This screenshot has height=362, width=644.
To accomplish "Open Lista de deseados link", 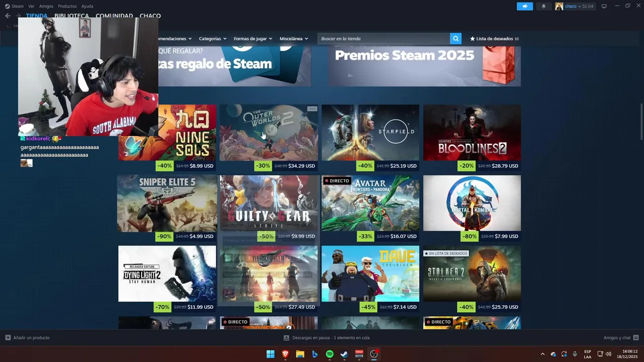I will [494, 39].
